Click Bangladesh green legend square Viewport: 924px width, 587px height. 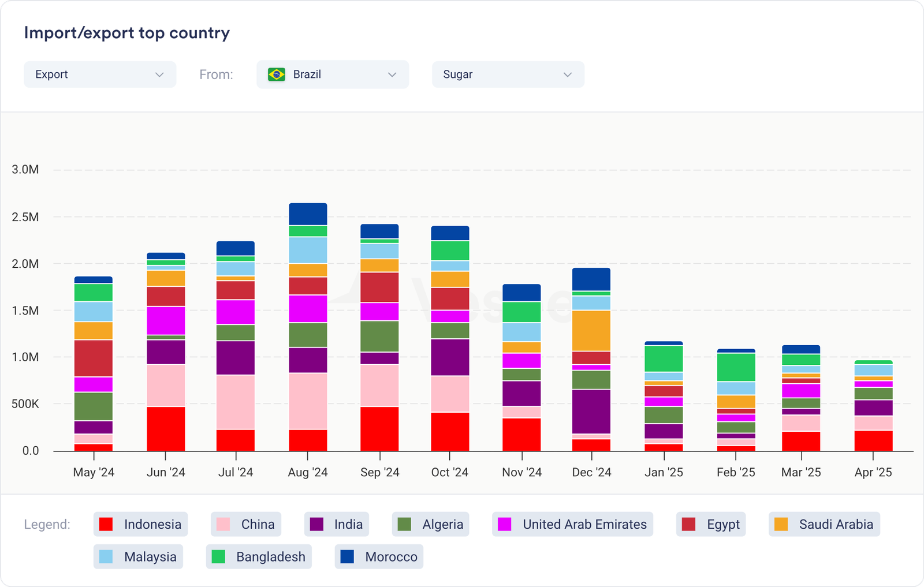[x=218, y=556]
